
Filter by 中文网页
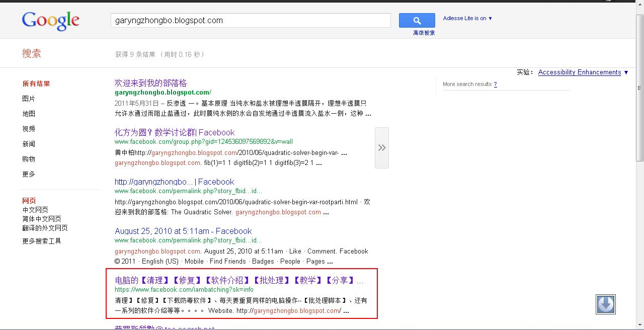tap(35, 210)
